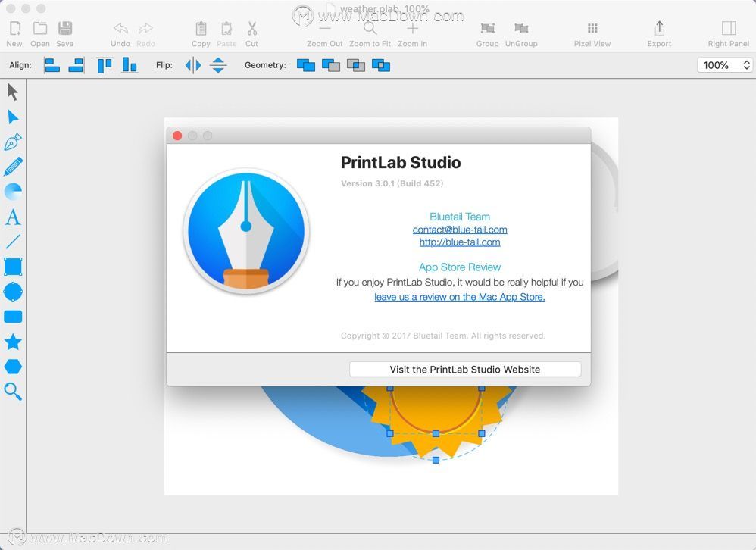
Task: Activate the magnifier Zoom tool in sidebar
Action: tap(13, 392)
